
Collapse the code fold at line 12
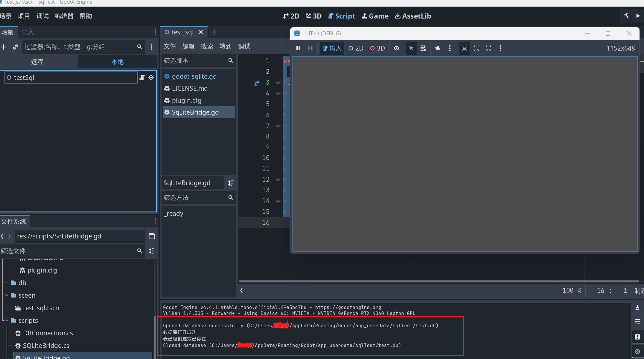(278, 180)
